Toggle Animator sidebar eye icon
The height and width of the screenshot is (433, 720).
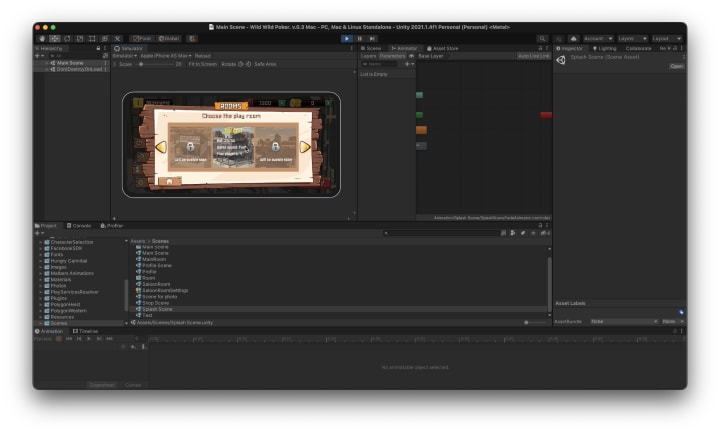411,56
